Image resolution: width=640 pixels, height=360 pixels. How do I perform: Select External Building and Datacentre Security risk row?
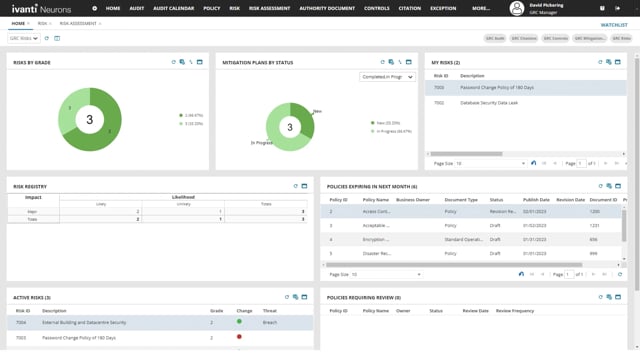[x=160, y=322]
